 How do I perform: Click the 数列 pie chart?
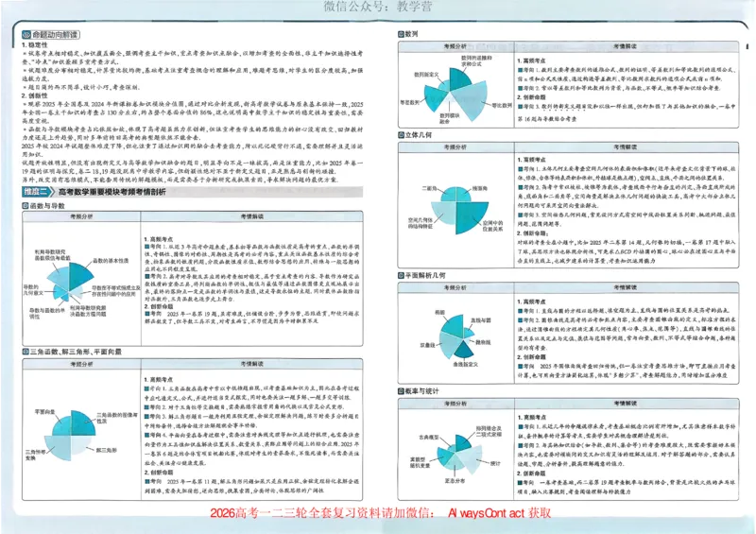click(x=455, y=95)
